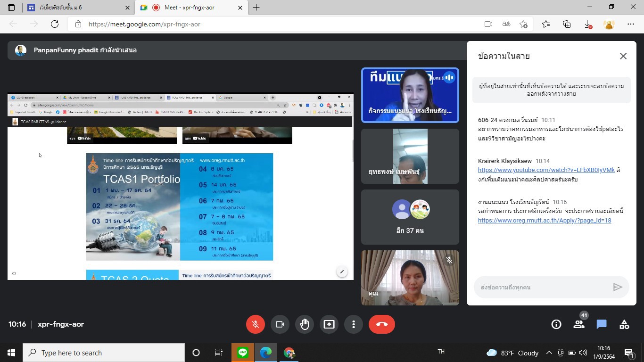Screen dimensions: 644x362
Task: Open the Collections icon
Action: (567, 24)
